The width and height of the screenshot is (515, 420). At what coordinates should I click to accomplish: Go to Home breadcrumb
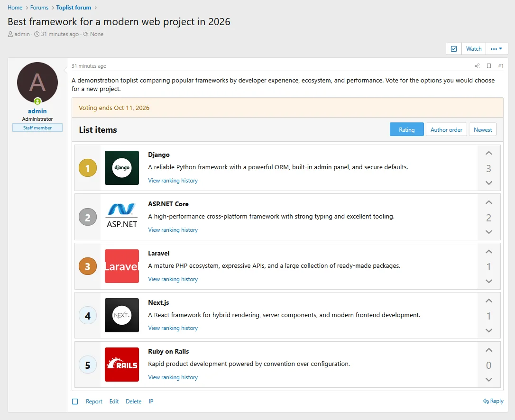point(15,8)
